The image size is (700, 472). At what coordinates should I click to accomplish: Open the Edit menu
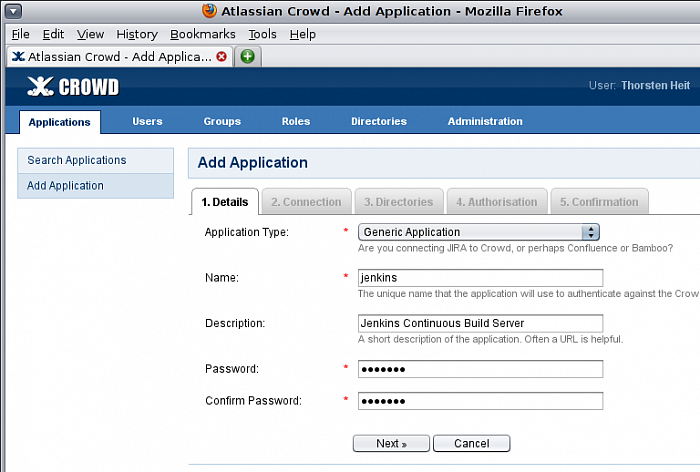(x=53, y=34)
